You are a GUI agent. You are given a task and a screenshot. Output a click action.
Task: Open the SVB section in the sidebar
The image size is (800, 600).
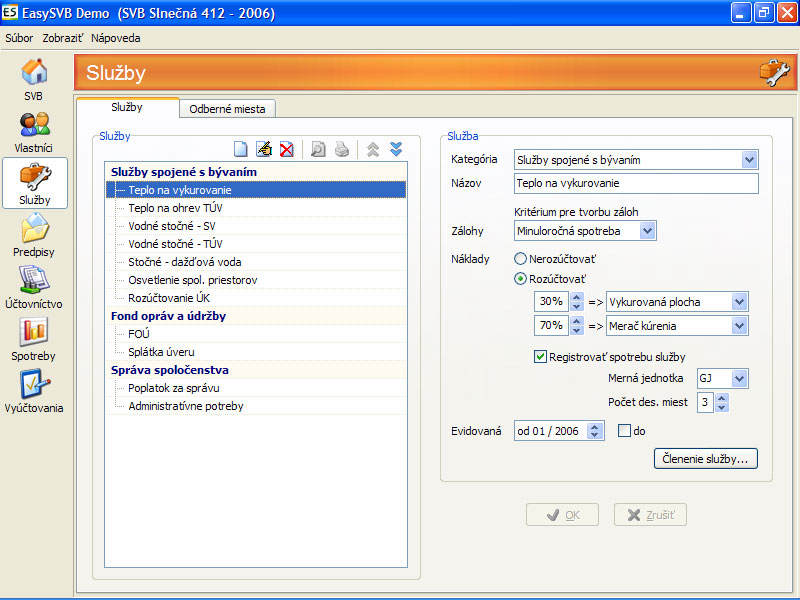[34, 80]
